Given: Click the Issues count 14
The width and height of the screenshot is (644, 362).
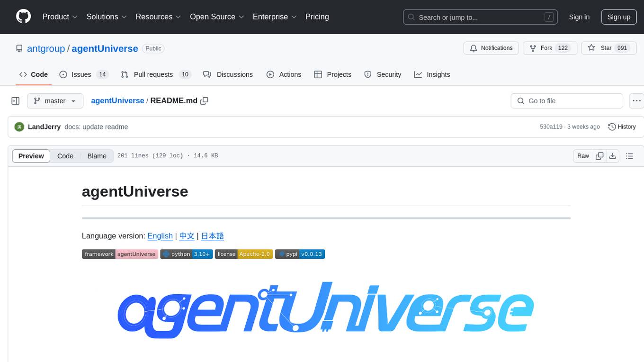Looking at the screenshot, I should [102, 74].
